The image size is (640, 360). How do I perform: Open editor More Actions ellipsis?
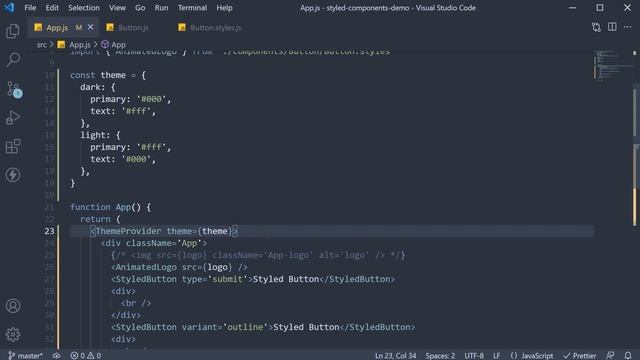click(627, 27)
